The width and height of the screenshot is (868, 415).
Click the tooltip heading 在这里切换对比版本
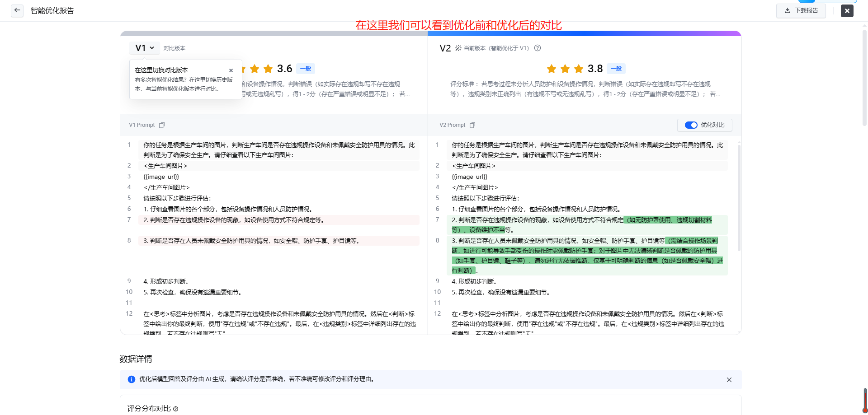click(161, 70)
